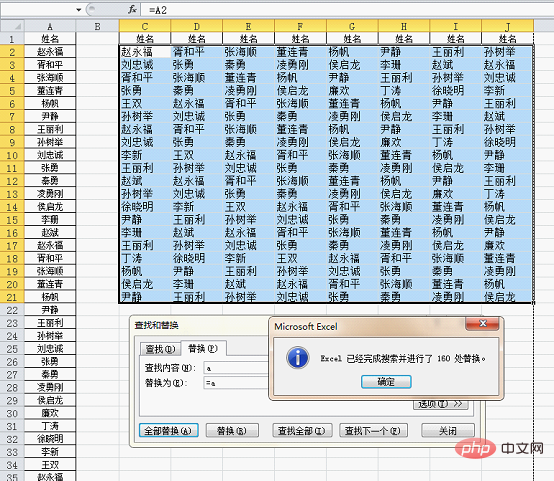This screenshot has width=554, height=481.
Task: Select column C header
Action: click(145, 26)
